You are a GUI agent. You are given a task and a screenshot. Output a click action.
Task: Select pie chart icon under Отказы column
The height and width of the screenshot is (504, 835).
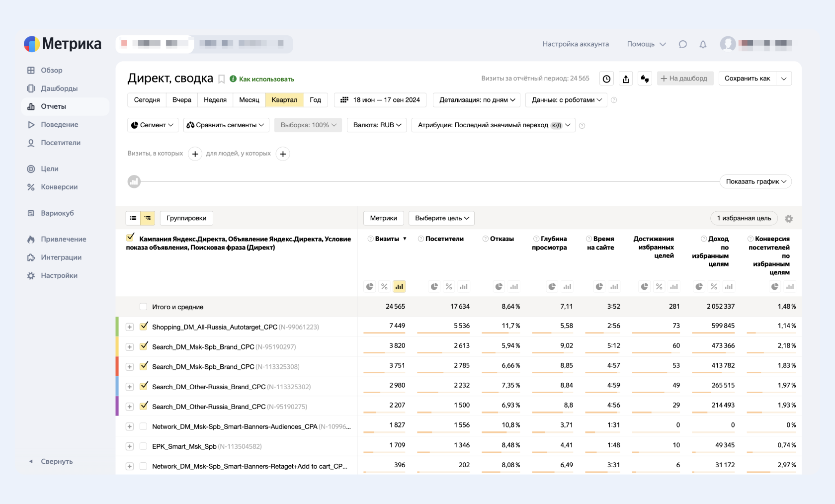pos(499,286)
